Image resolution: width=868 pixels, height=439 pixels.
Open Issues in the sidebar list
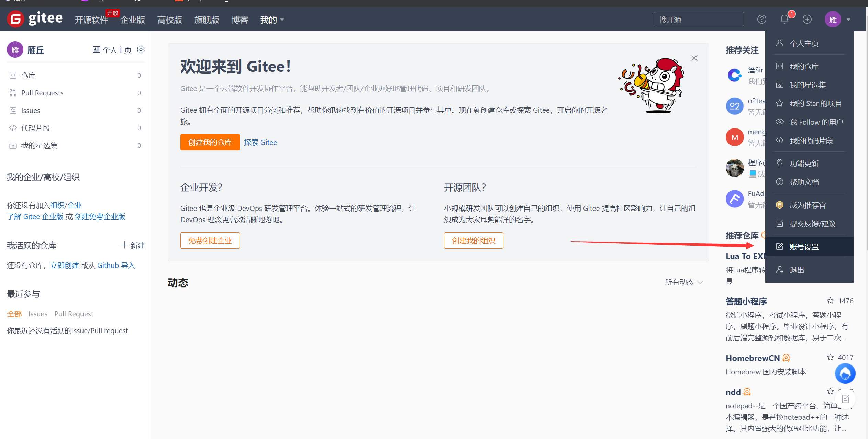75,110
